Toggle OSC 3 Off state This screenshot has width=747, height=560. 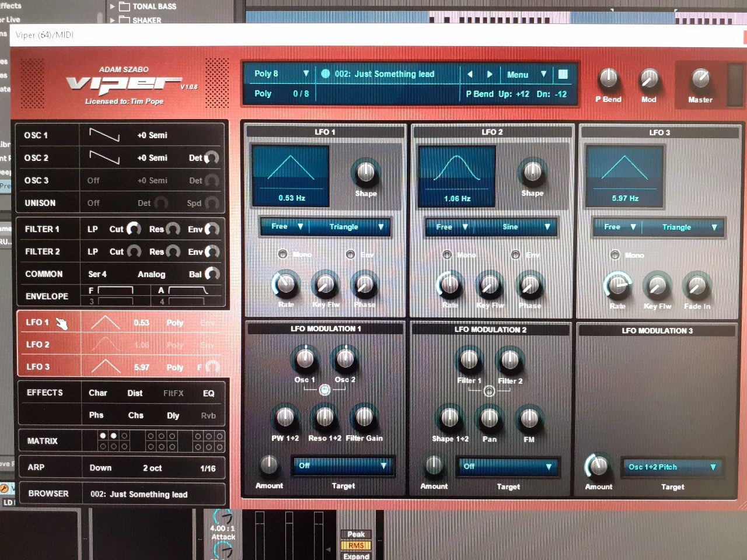tap(93, 180)
